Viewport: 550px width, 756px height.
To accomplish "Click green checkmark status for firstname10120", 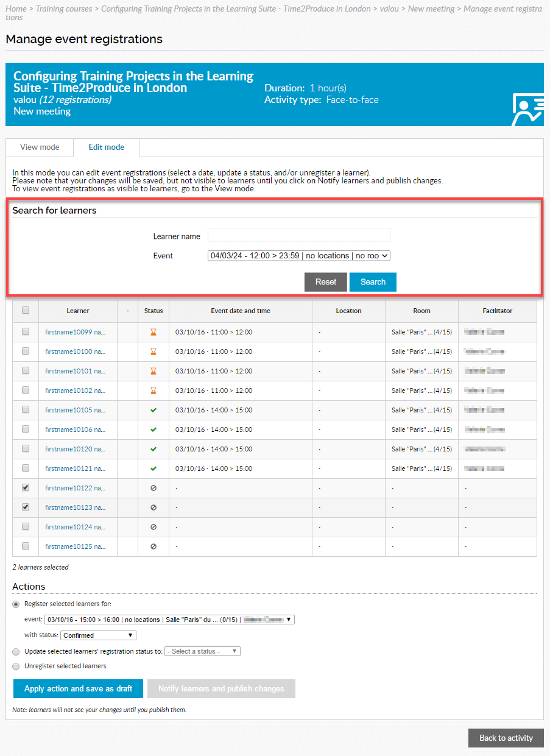I will (x=153, y=449).
